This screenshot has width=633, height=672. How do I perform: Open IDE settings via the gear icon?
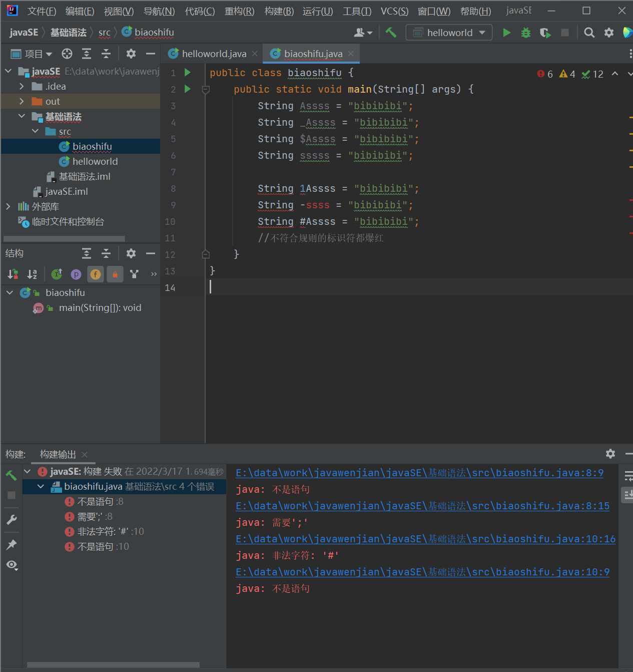[x=608, y=32]
